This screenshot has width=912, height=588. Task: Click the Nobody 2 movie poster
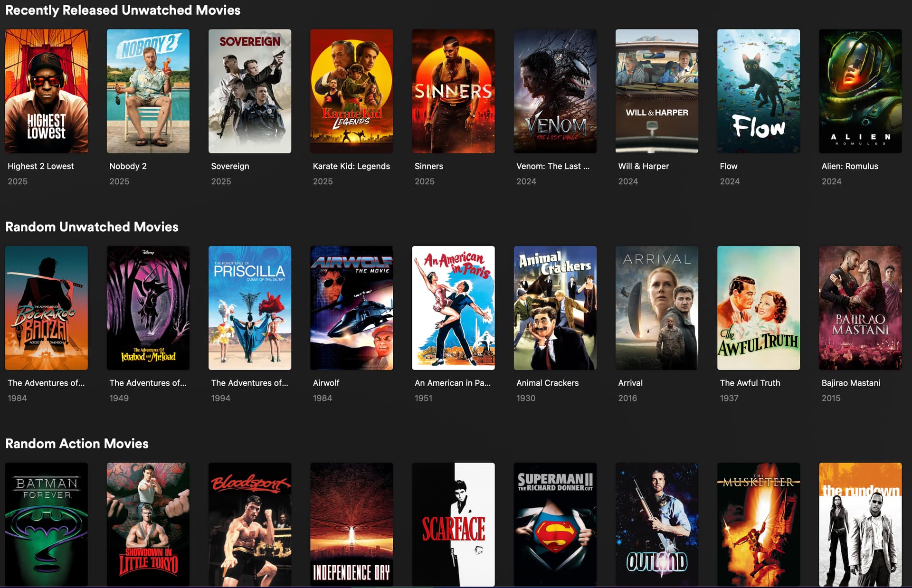point(148,91)
